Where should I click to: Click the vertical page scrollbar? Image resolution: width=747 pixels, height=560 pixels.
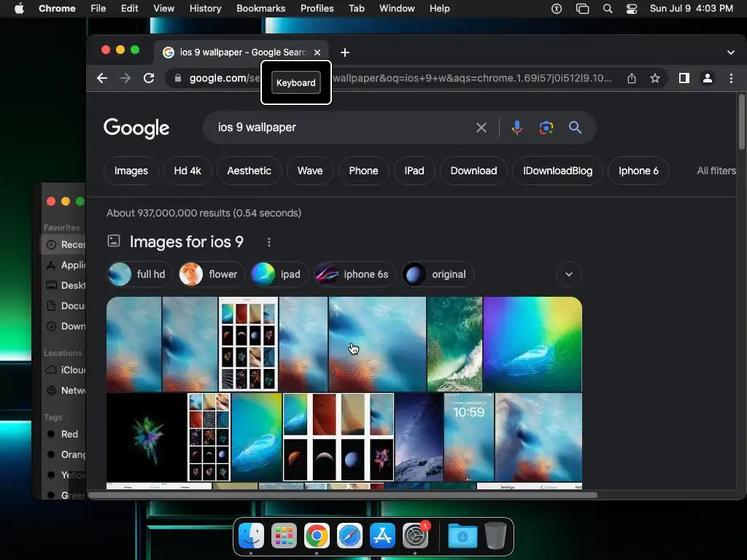click(x=741, y=122)
